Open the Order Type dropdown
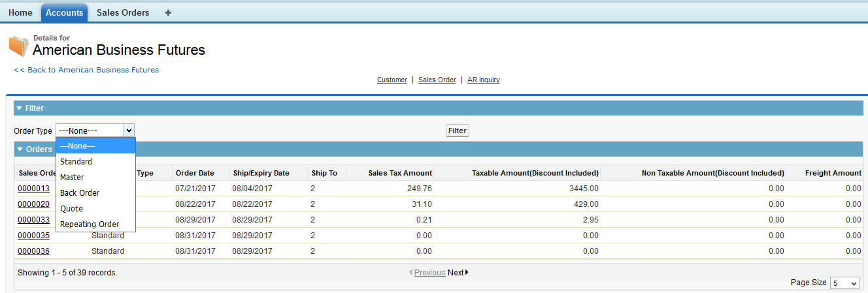Screen dimensions: 868x293 click(x=95, y=131)
